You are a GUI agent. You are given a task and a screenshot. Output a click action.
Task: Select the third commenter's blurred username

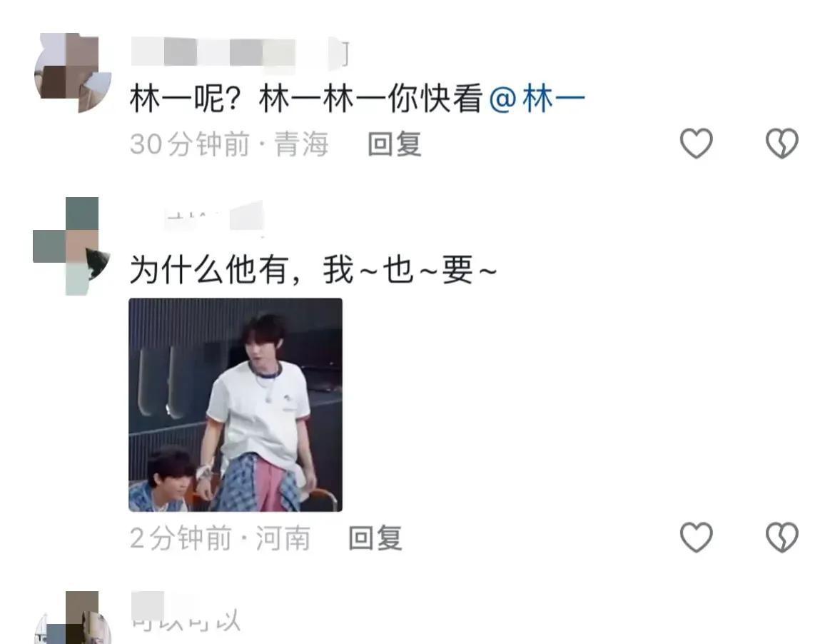pyautogui.click(x=148, y=605)
